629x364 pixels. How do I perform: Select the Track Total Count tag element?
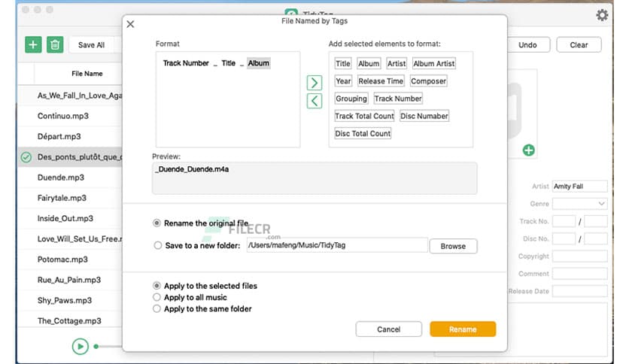coord(364,116)
